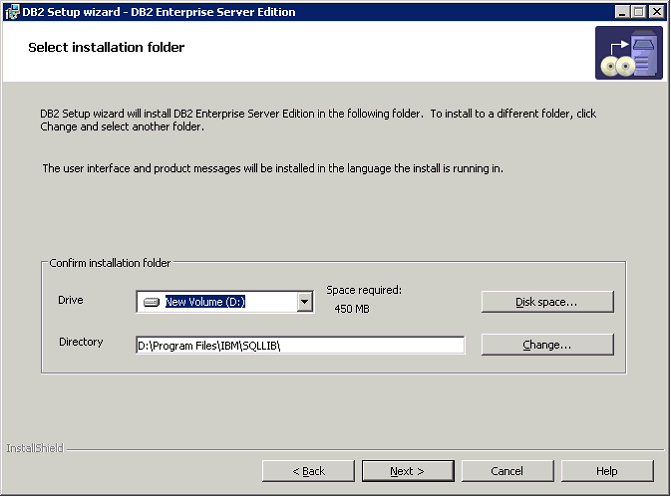Cancel the DB2 setup wizard
This screenshot has width=671, height=497.
pos(508,471)
